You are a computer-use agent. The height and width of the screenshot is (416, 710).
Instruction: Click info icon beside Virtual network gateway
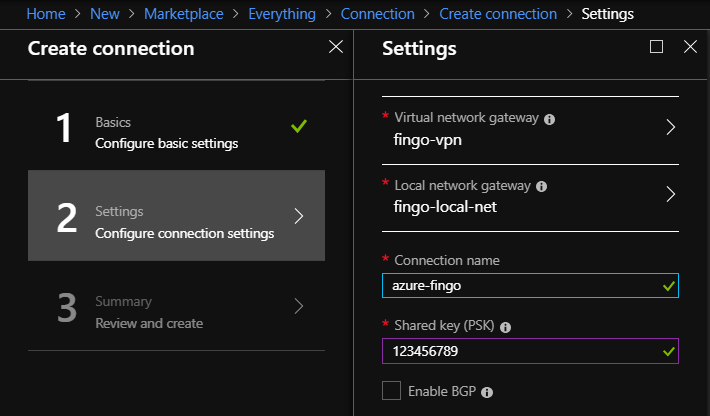tap(549, 120)
